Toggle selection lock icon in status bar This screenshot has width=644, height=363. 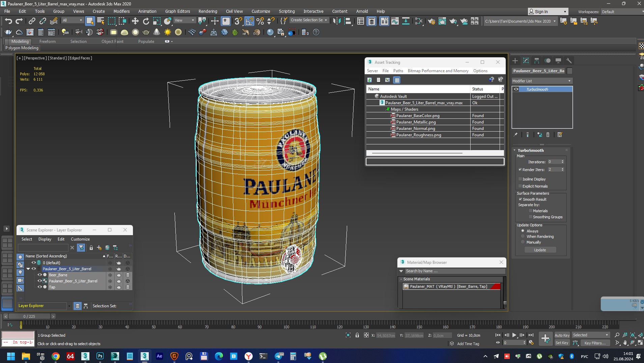pos(357,335)
